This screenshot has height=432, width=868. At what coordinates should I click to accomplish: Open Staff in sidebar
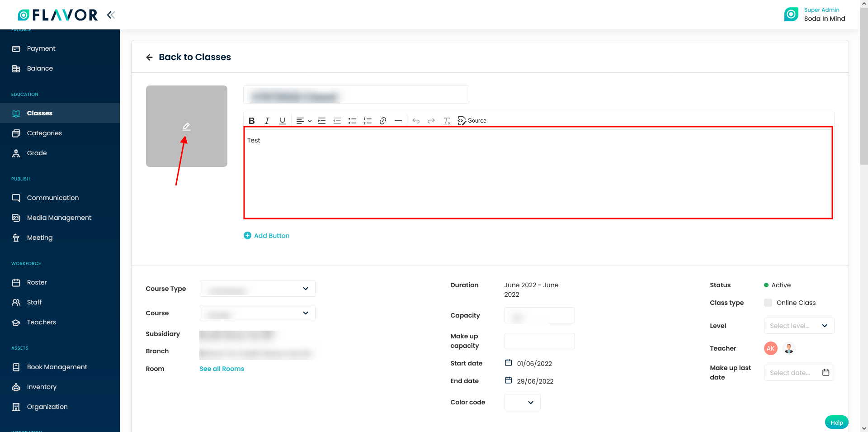point(60,302)
